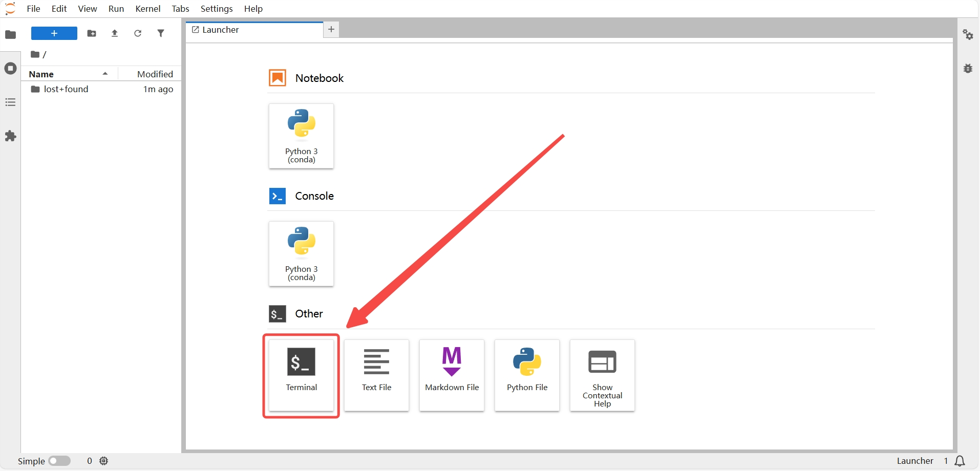The width and height of the screenshot is (980, 471).
Task: Open the Edit menu
Action: (x=59, y=9)
